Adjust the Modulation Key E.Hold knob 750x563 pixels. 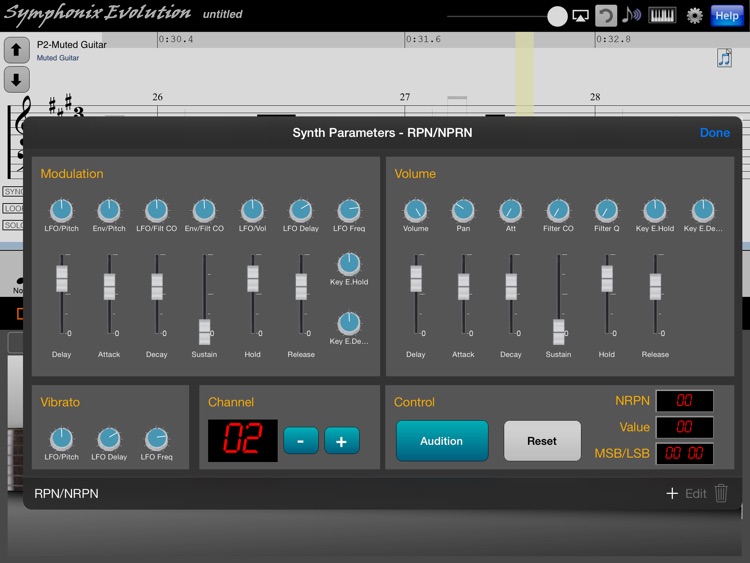coord(349,264)
